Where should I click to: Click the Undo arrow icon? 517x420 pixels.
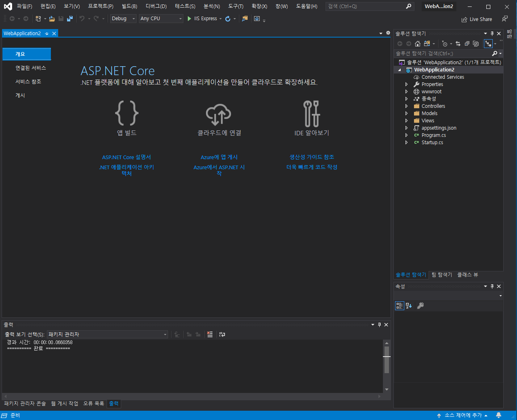point(82,19)
